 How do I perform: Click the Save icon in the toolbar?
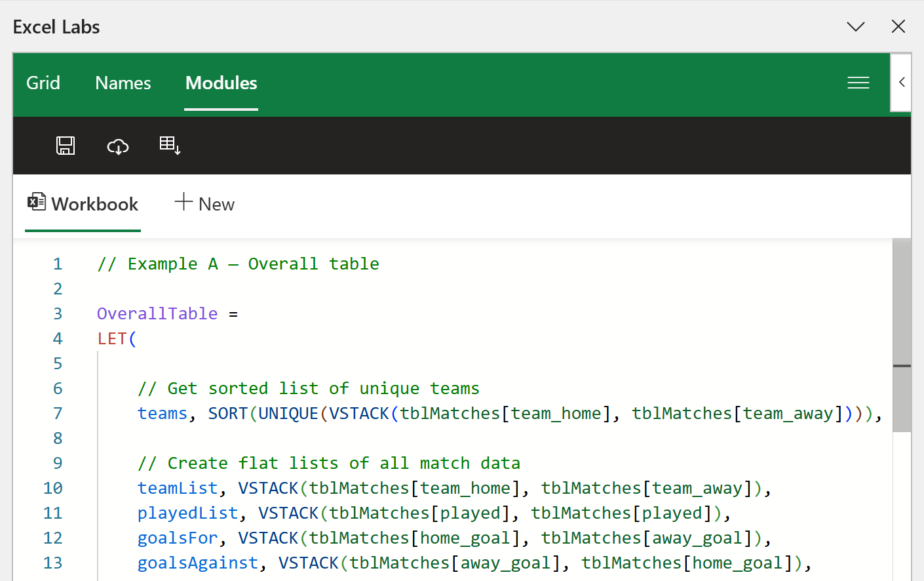[x=66, y=146]
